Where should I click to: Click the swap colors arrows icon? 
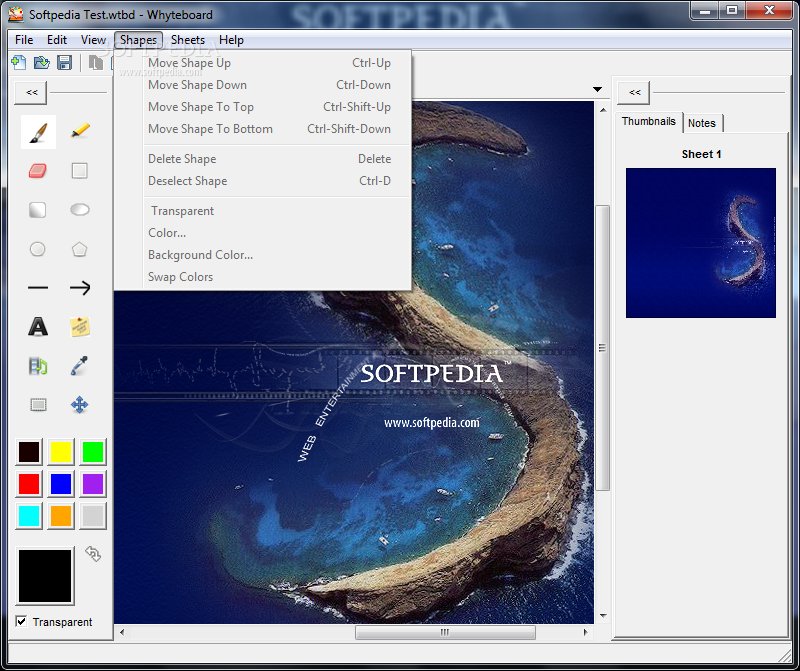tap(93, 554)
